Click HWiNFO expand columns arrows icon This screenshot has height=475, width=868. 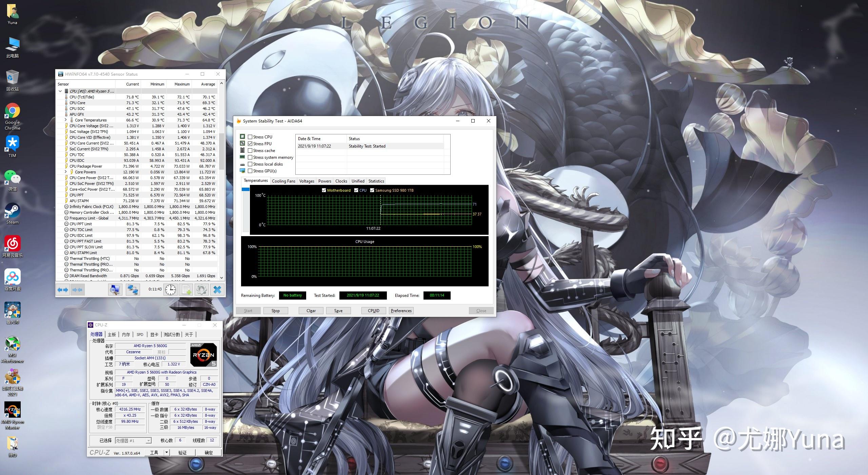[63, 289]
